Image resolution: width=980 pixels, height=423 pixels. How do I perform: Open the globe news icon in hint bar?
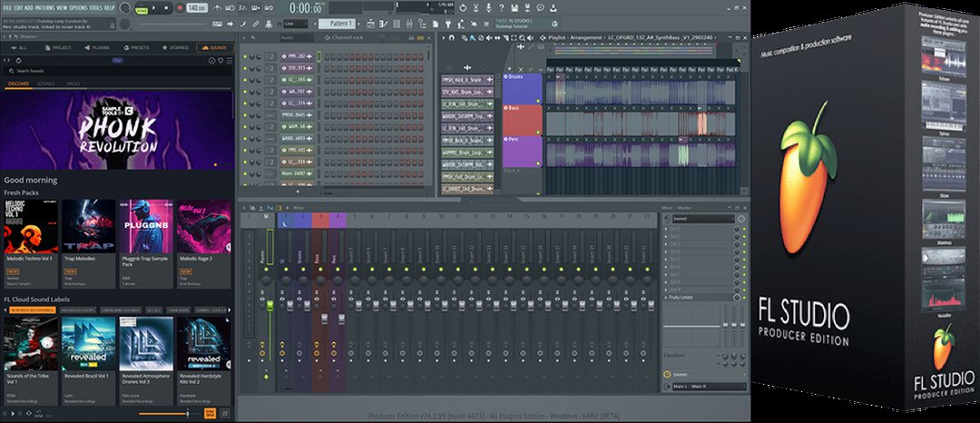coord(555,24)
